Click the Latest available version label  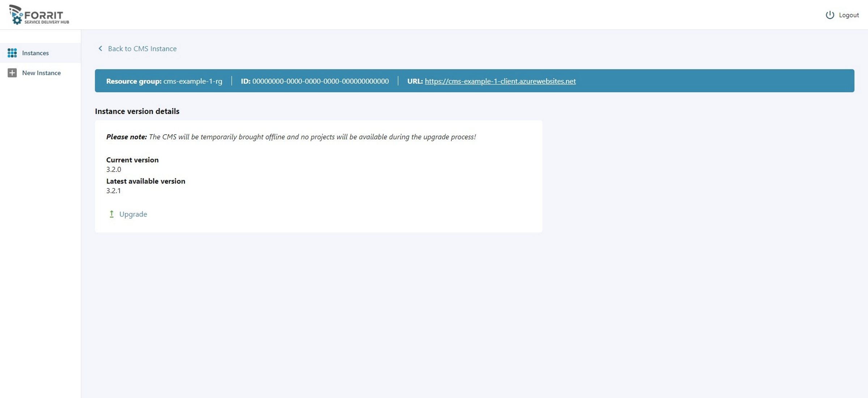click(x=146, y=181)
